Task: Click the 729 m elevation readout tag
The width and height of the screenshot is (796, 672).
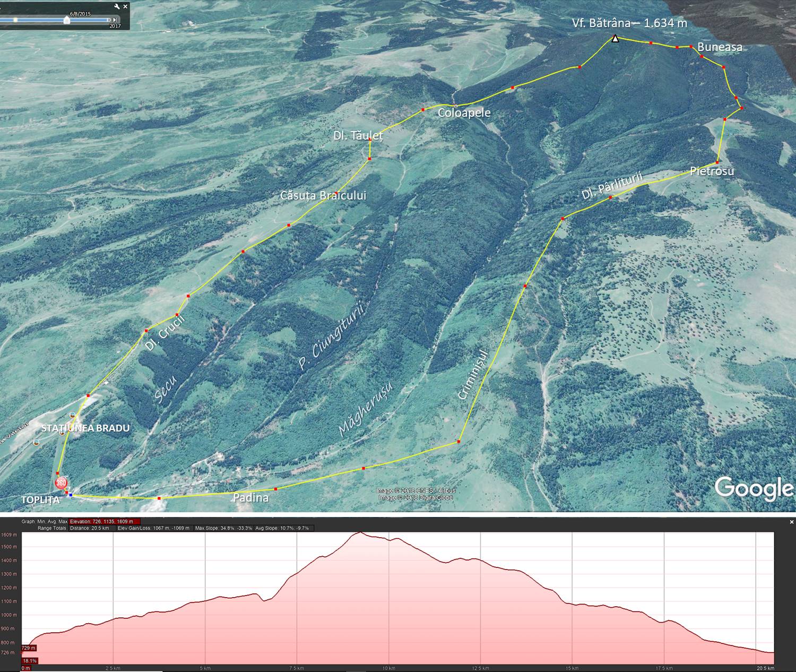Action: pos(29,648)
